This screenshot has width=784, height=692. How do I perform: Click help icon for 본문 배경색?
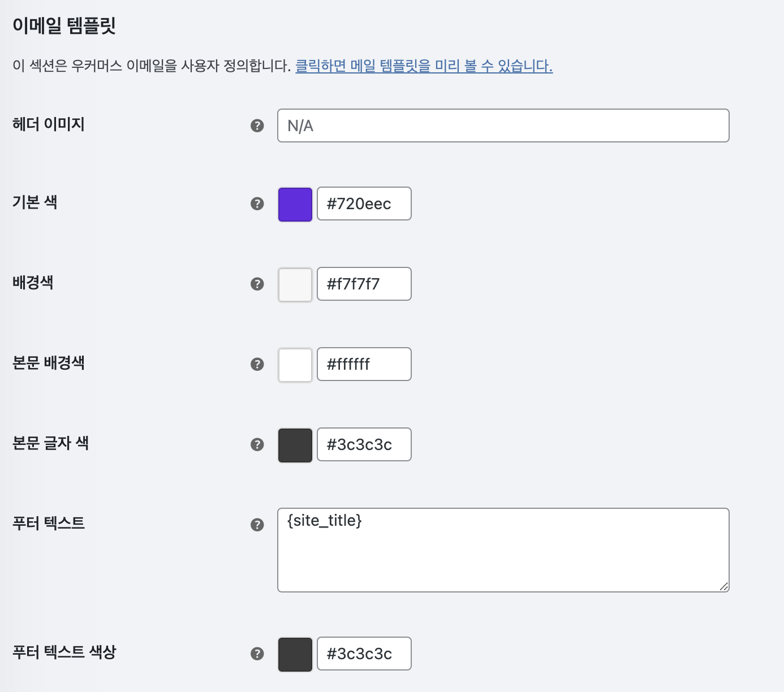click(x=257, y=364)
